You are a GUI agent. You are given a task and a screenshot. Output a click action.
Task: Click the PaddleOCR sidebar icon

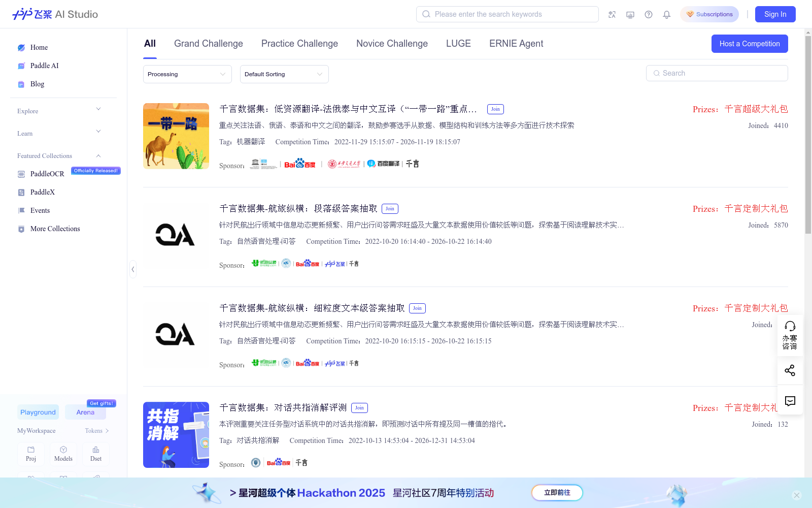pos(21,174)
